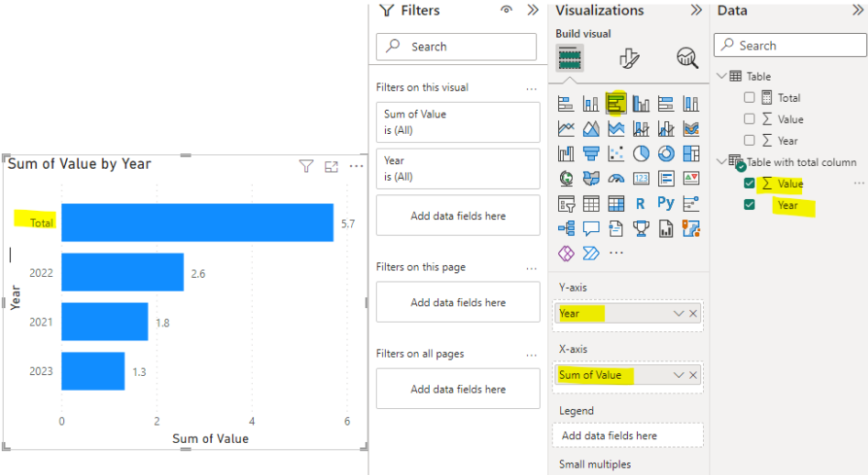Image resolution: width=868 pixels, height=475 pixels.
Task: Select the stacked bar chart visual
Action: click(x=566, y=104)
